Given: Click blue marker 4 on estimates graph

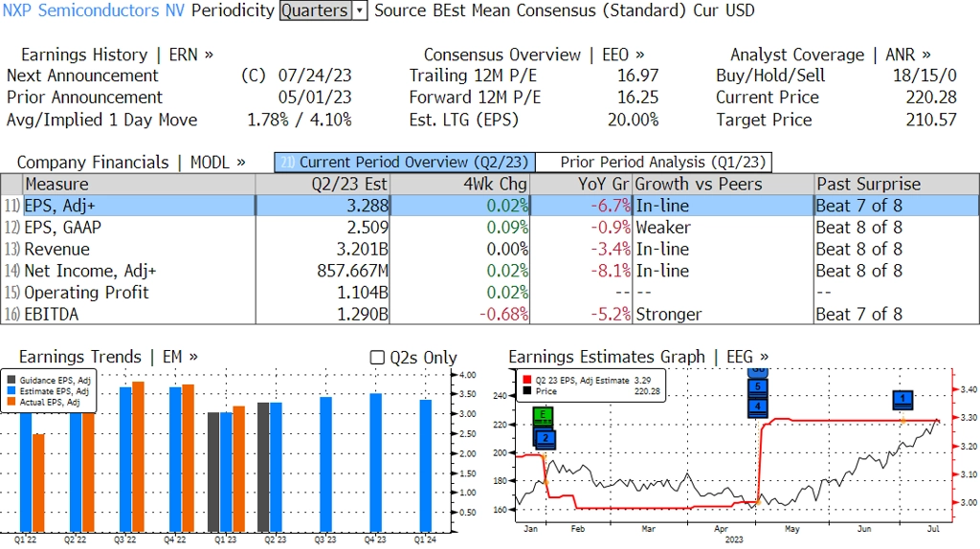Looking at the screenshot, I should pyautogui.click(x=758, y=407).
